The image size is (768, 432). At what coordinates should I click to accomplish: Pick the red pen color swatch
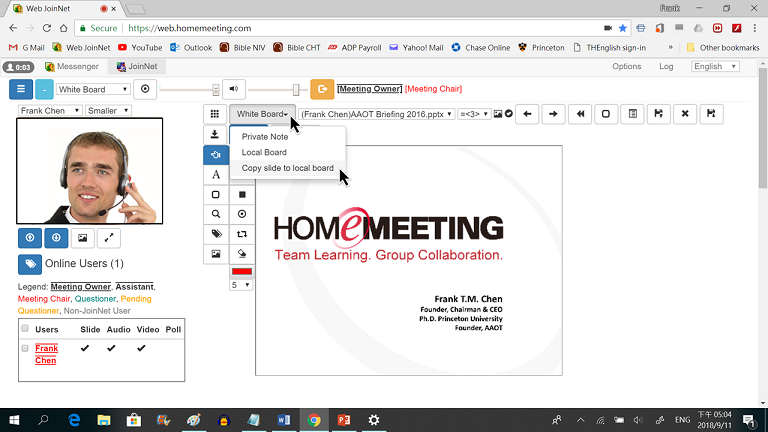click(242, 271)
